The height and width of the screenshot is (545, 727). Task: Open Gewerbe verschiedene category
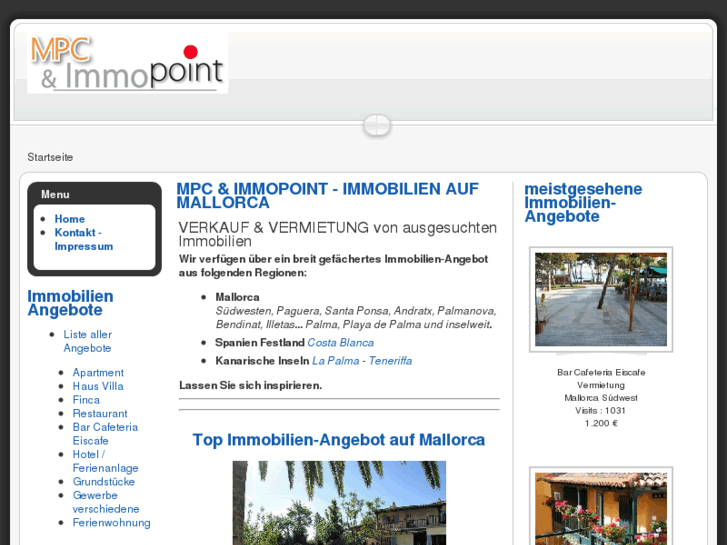coord(106,502)
